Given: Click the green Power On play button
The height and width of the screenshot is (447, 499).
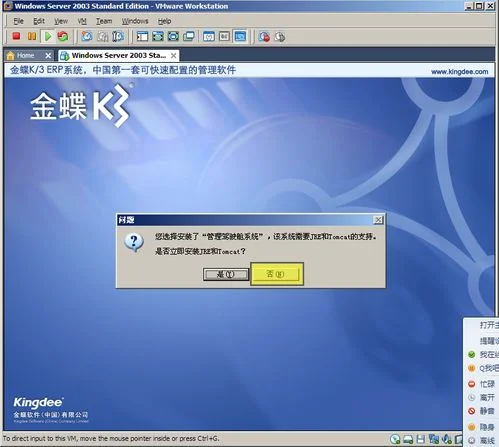Looking at the screenshot, I should 48,36.
